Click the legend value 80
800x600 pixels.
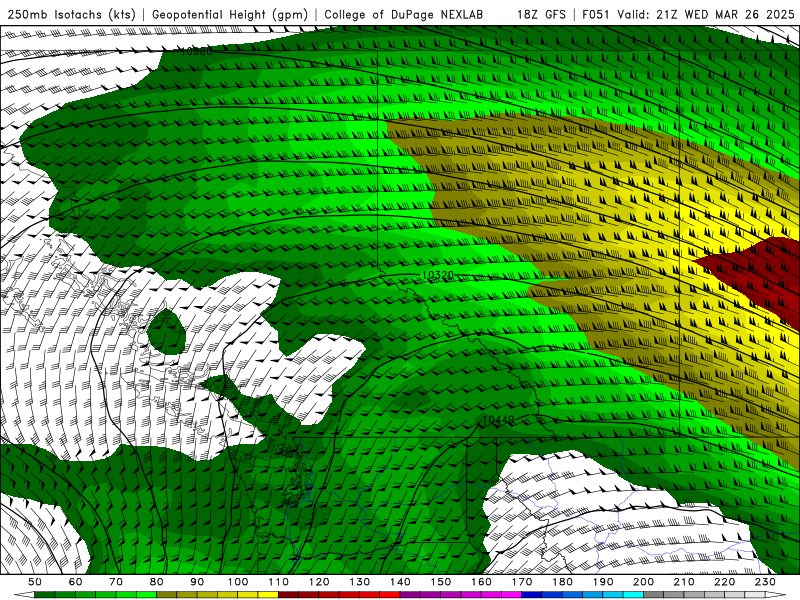coord(157,582)
